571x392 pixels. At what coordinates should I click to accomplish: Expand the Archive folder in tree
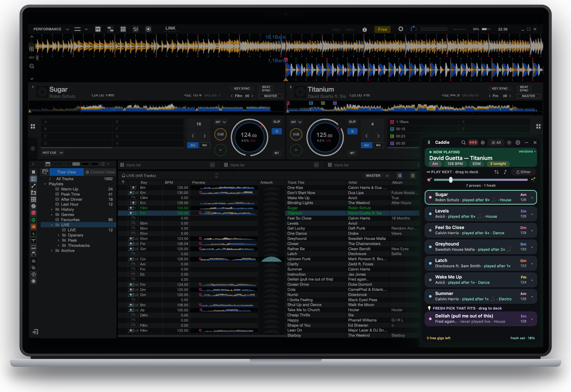(52, 251)
